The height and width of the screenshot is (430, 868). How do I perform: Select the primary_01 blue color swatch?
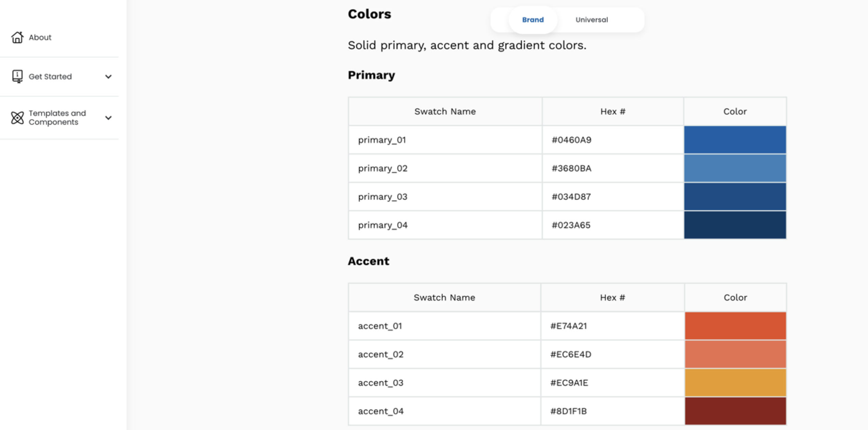pyautogui.click(x=735, y=140)
